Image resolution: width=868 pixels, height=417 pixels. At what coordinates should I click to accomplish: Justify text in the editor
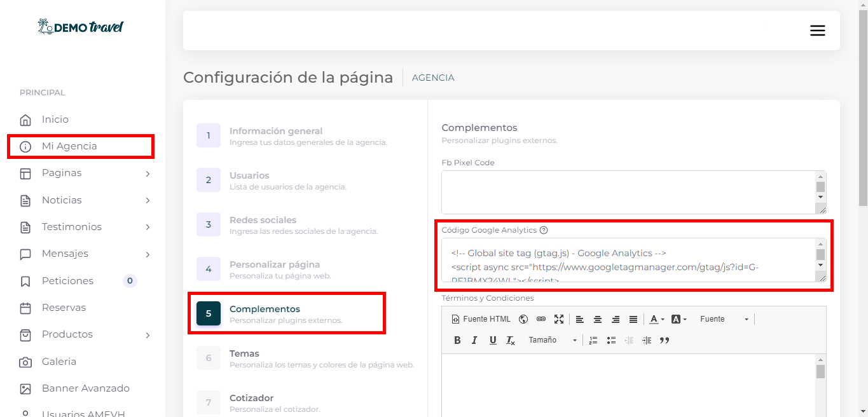(x=633, y=319)
